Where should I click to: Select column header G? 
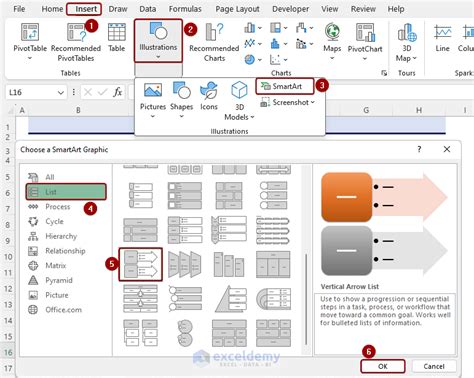pos(366,110)
